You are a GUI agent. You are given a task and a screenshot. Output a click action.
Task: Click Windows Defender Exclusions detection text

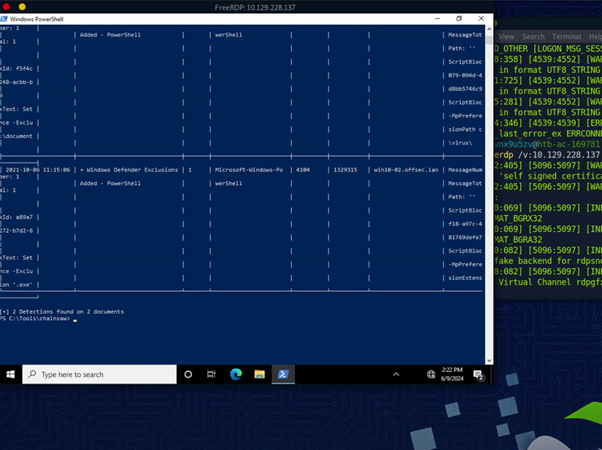click(132, 170)
